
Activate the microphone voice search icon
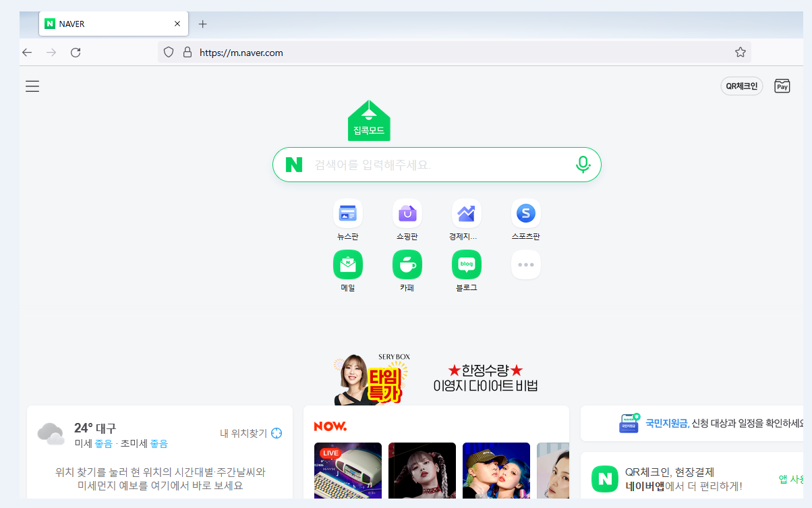point(583,164)
